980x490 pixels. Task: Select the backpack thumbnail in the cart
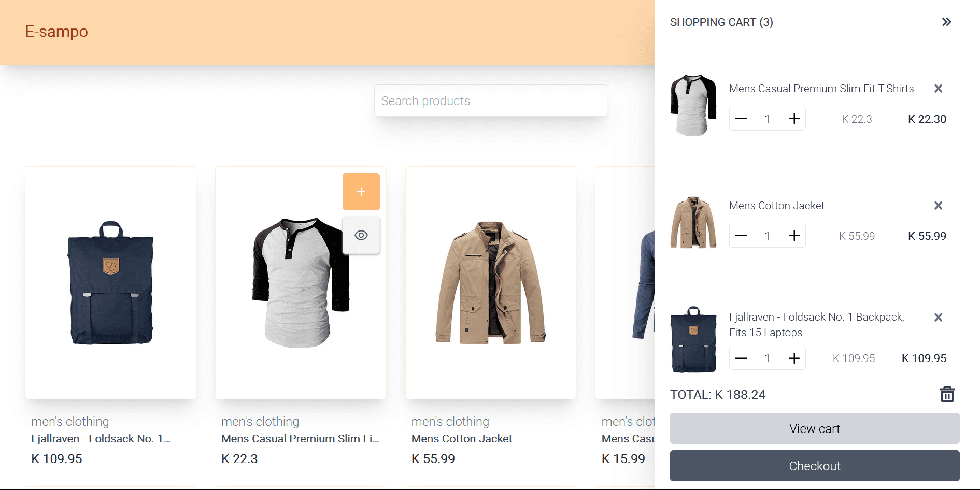(693, 339)
